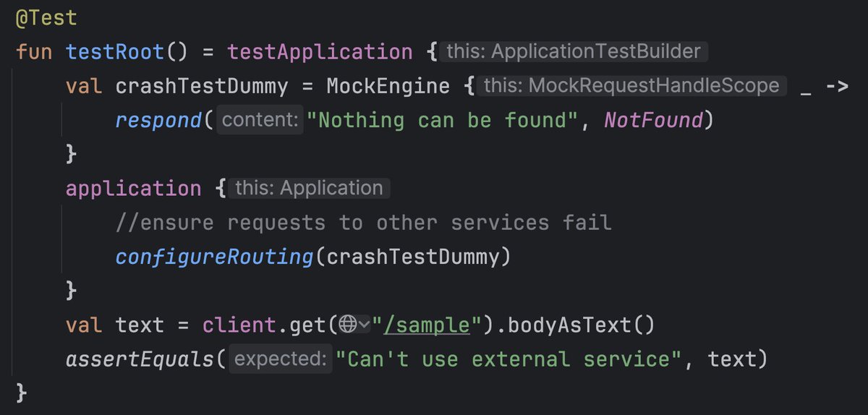Click the 'this: ApplicationTestBuilder' inlay hint
The image size is (868, 415).
click(573, 51)
